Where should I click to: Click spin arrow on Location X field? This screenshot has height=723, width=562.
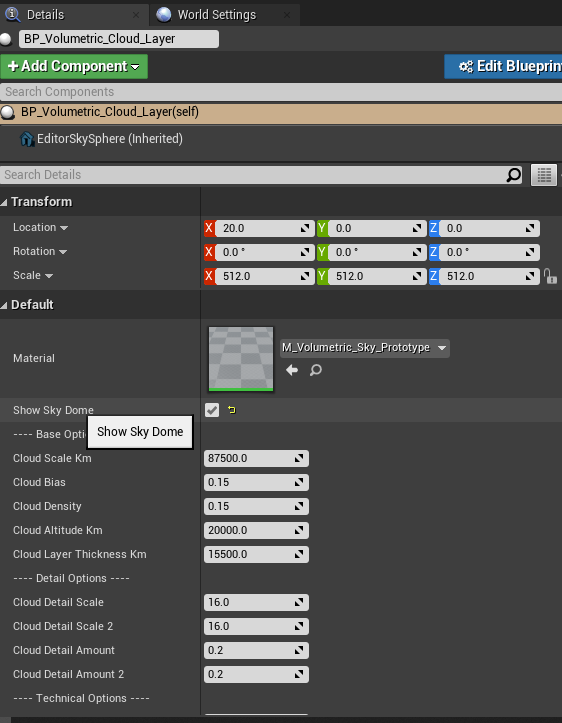coord(305,228)
